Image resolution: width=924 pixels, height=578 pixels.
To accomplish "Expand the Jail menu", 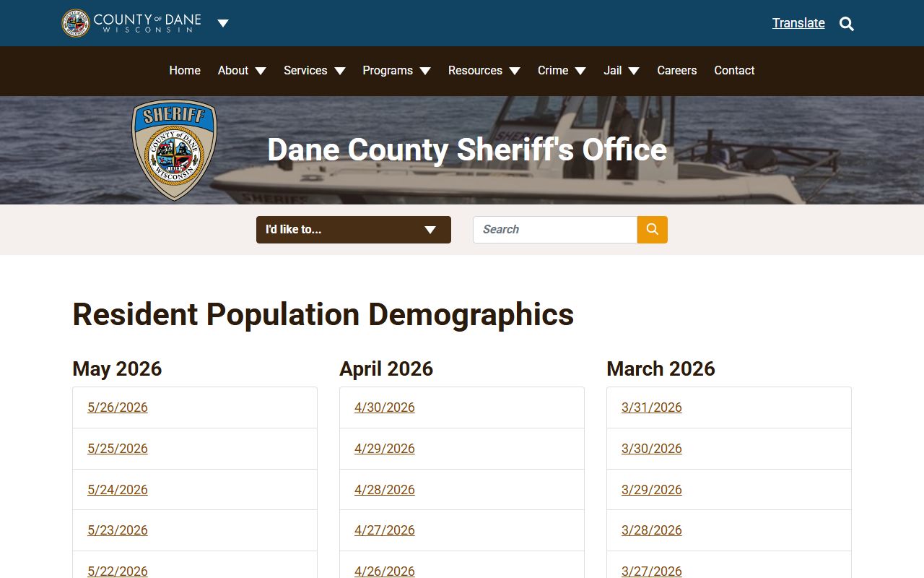I will (x=621, y=70).
